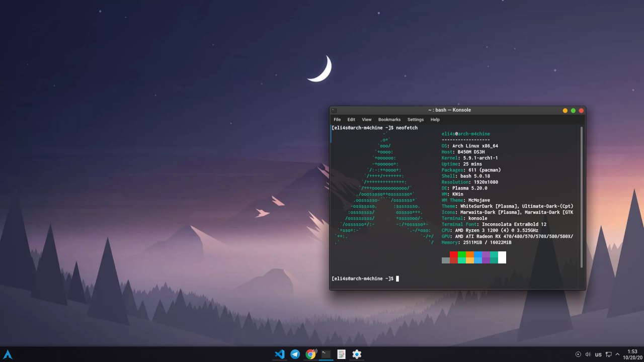
Task: Open the audio volume tray icon
Action: 588,354
